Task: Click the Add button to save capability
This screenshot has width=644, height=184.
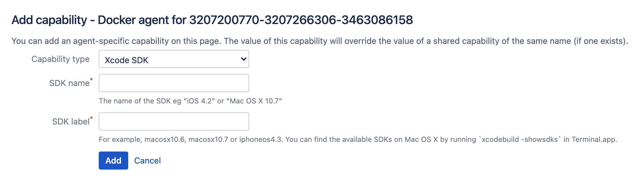Action: tap(113, 161)
